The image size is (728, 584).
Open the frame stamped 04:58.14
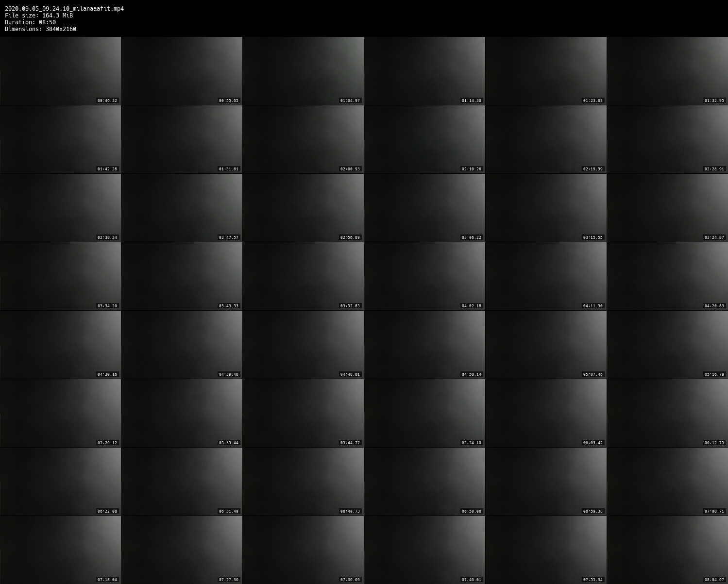click(424, 345)
